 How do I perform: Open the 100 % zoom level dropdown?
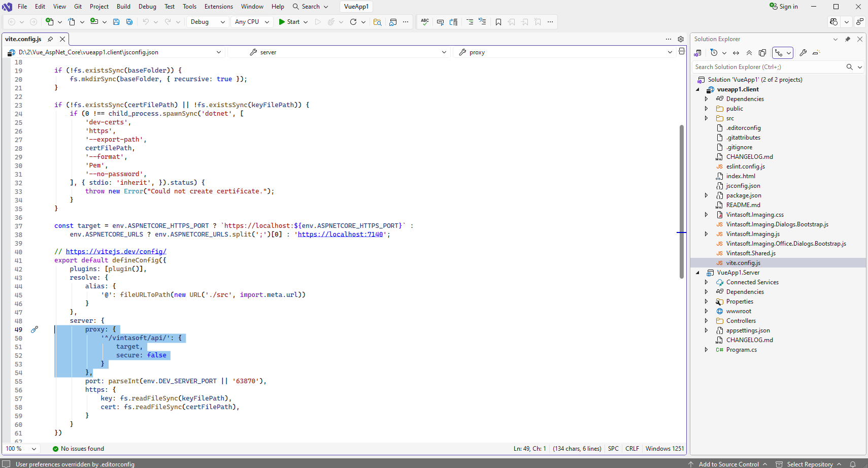point(21,449)
